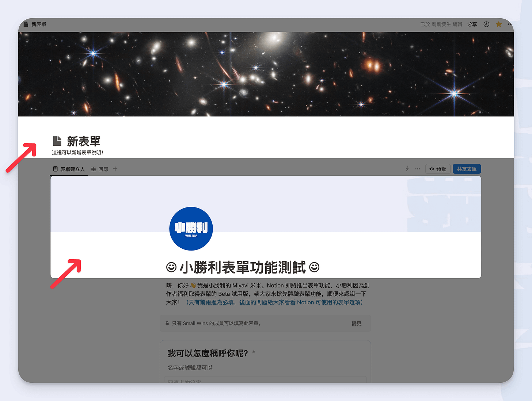Switch to the 表單建立人 tab
This screenshot has width=532, height=401.
[69, 169]
